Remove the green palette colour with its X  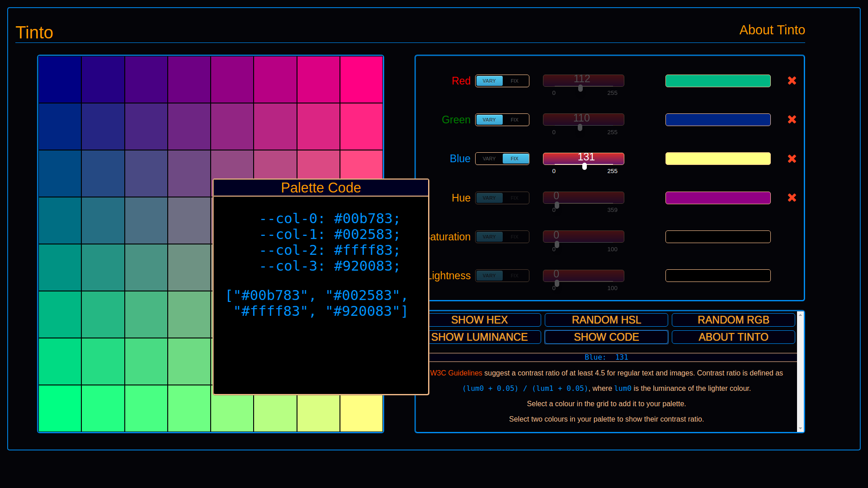pyautogui.click(x=792, y=80)
